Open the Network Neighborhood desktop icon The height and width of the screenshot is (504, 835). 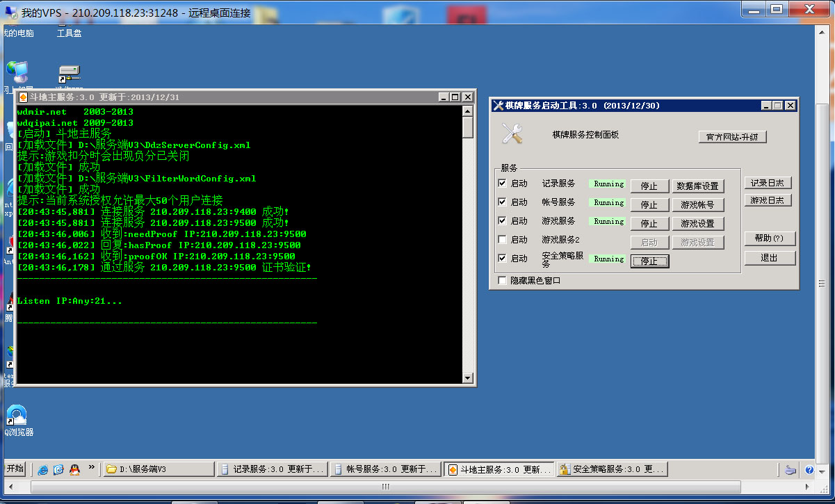[16, 72]
